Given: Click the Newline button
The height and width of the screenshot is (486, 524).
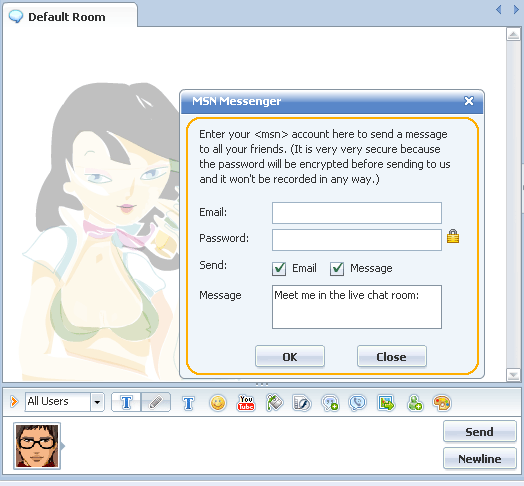Looking at the screenshot, I should pos(480,459).
